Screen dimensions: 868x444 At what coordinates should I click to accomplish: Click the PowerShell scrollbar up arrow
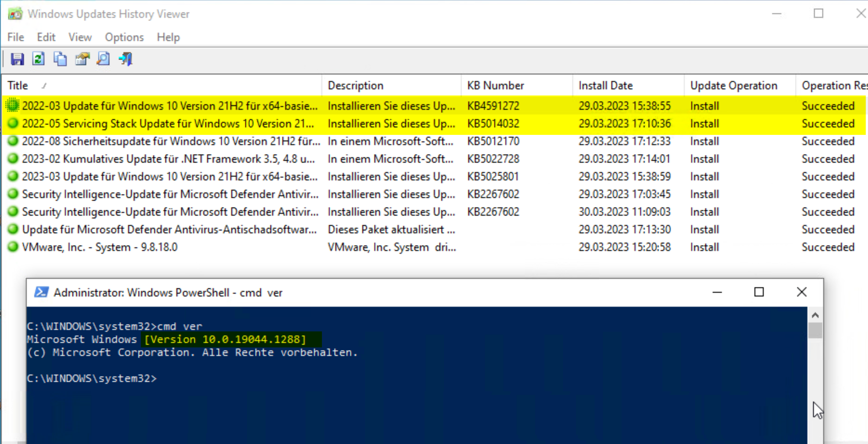(x=815, y=315)
